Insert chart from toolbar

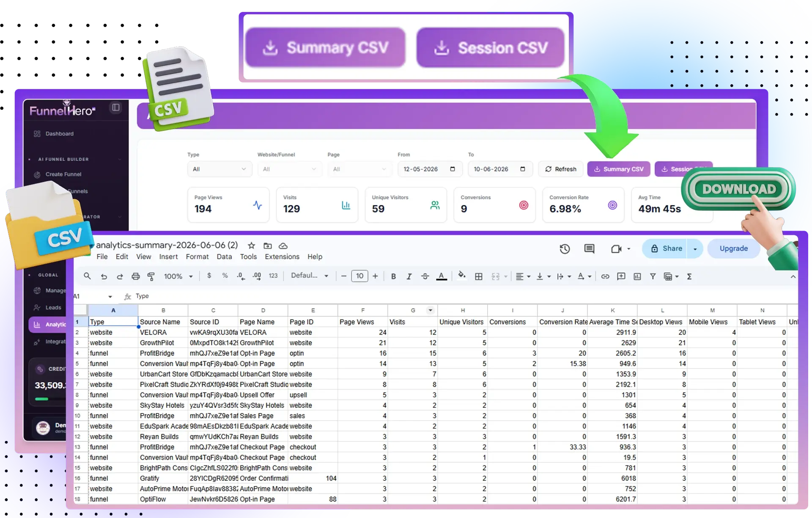tap(637, 276)
